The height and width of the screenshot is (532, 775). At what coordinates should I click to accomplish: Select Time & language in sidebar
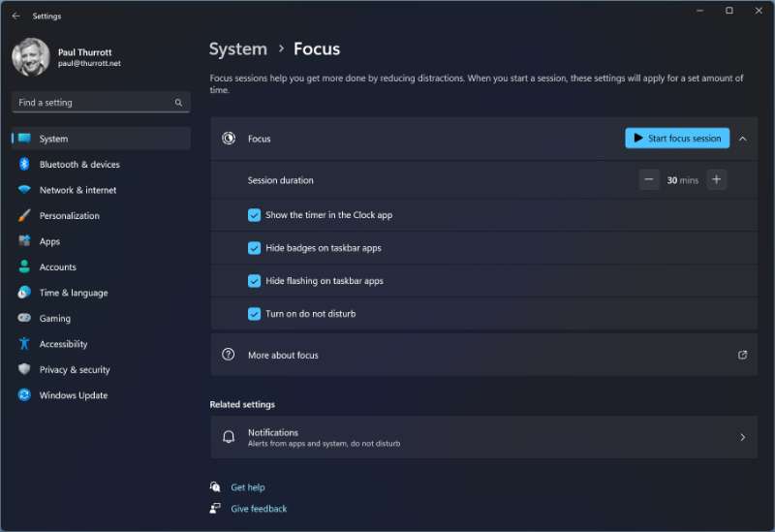(x=74, y=293)
